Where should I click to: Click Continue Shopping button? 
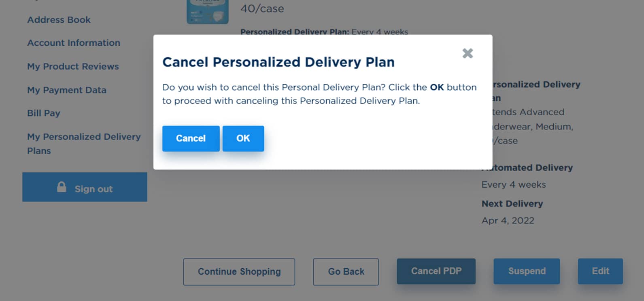tap(239, 271)
